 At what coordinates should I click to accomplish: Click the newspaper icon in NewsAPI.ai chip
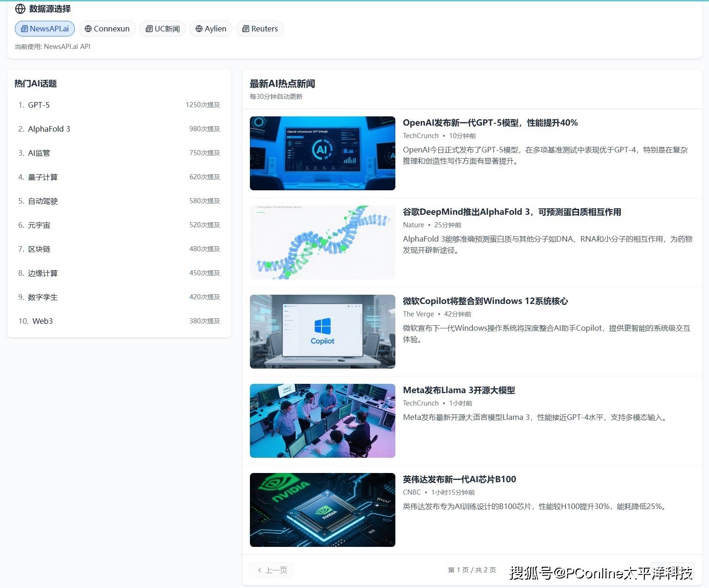[24, 29]
